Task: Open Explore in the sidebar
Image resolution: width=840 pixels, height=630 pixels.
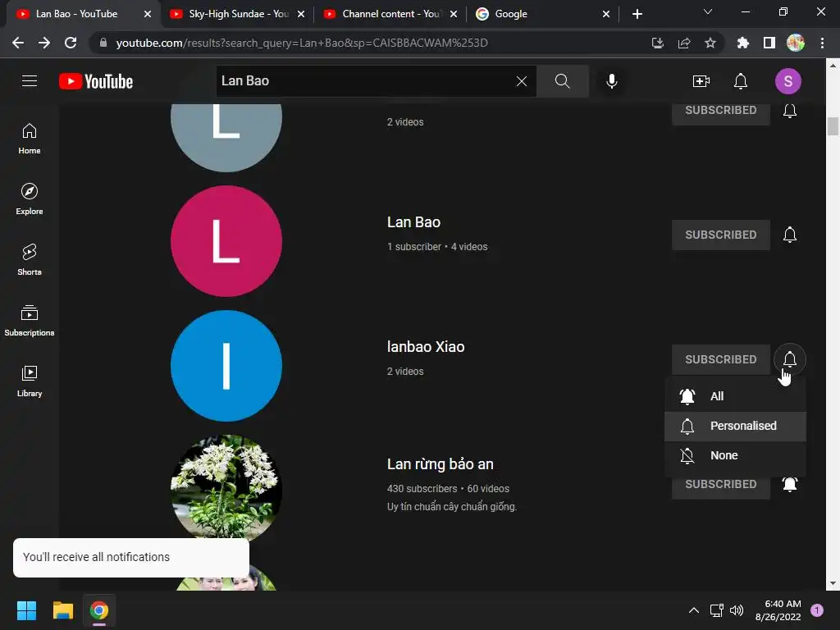Action: pos(30,199)
